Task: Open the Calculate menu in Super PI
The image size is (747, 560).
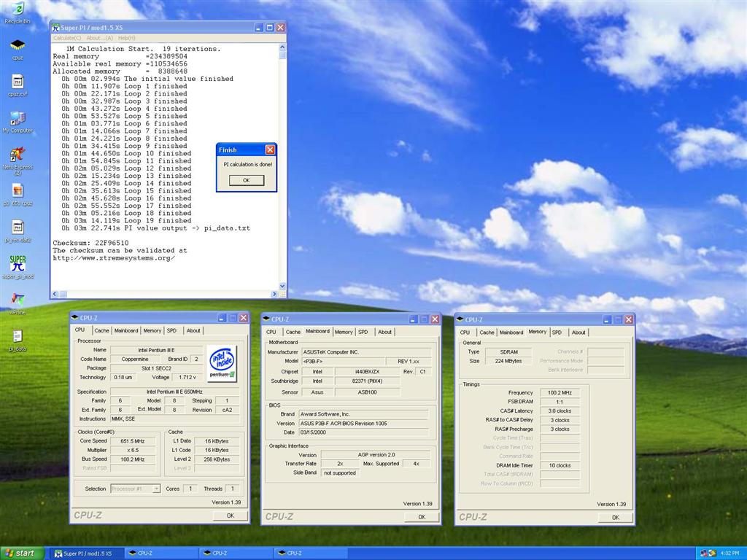Action: click(66, 38)
